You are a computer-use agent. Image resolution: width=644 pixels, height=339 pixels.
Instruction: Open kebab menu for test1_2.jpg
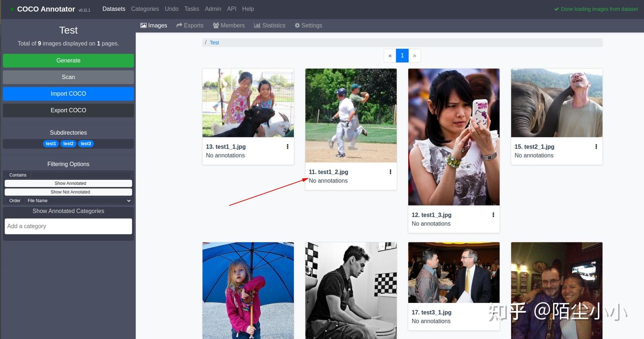[390, 172]
